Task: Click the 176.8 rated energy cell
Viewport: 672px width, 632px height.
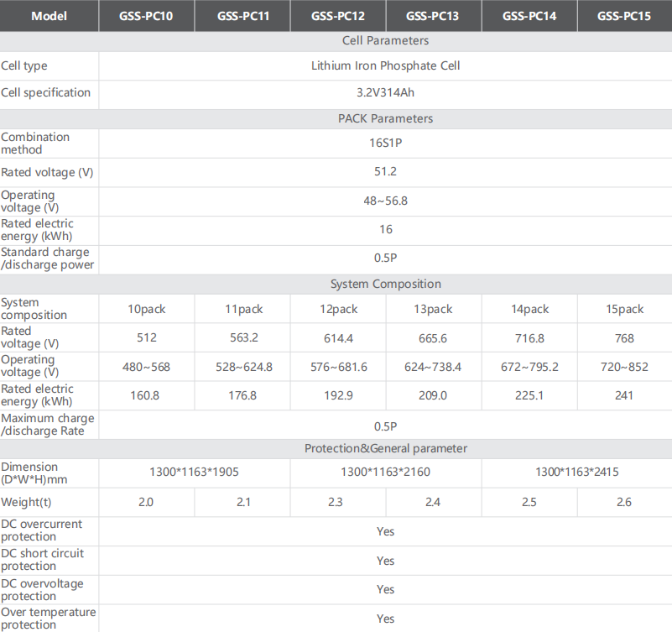Action: 242,395
